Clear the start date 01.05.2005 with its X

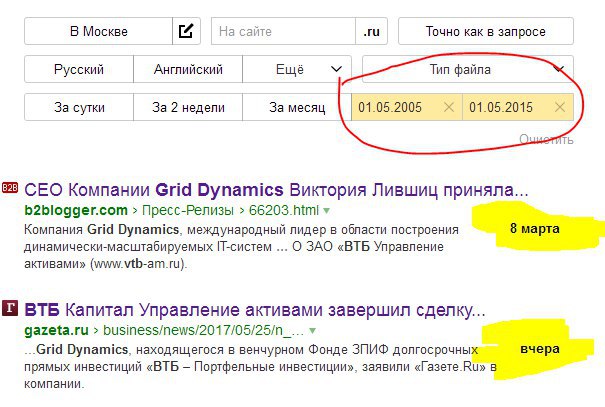[449, 107]
